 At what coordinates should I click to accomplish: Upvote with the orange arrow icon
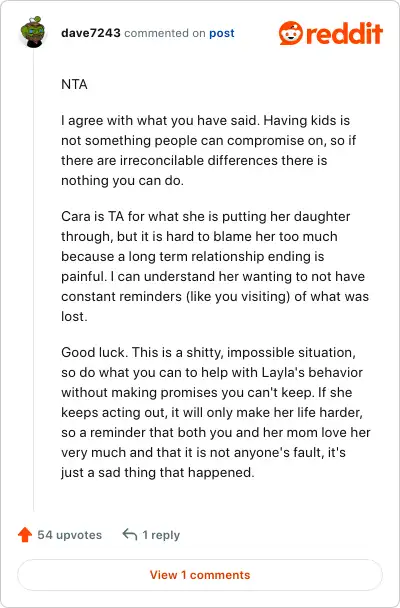pyautogui.click(x=25, y=535)
